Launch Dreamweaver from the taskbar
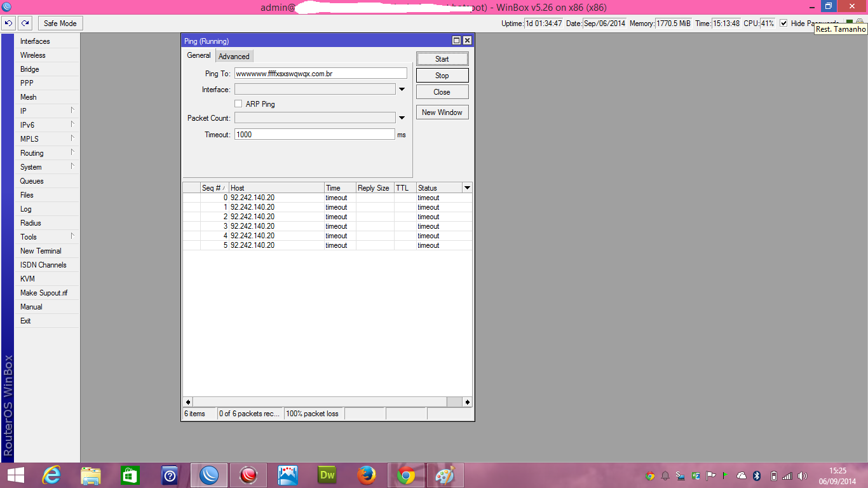The height and width of the screenshot is (488, 868). pyautogui.click(x=327, y=475)
